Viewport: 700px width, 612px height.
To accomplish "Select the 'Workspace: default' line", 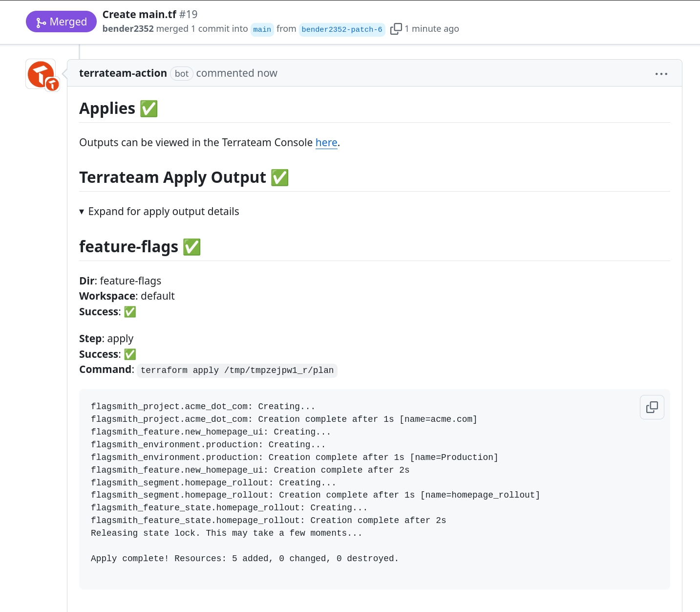I will (x=127, y=296).
